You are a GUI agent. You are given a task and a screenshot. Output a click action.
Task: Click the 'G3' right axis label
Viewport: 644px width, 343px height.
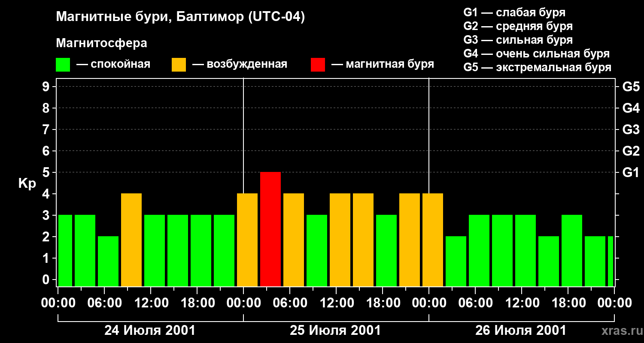pyautogui.click(x=631, y=129)
